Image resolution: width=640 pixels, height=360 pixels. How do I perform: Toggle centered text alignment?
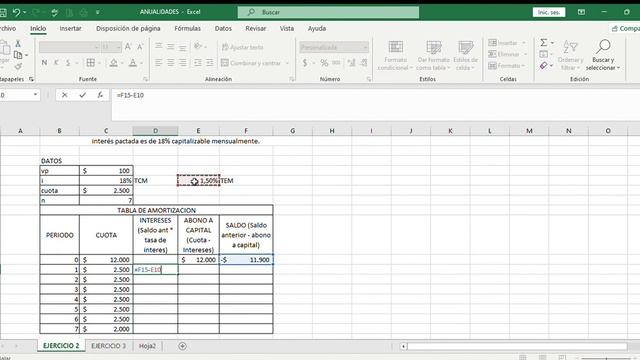(171, 63)
